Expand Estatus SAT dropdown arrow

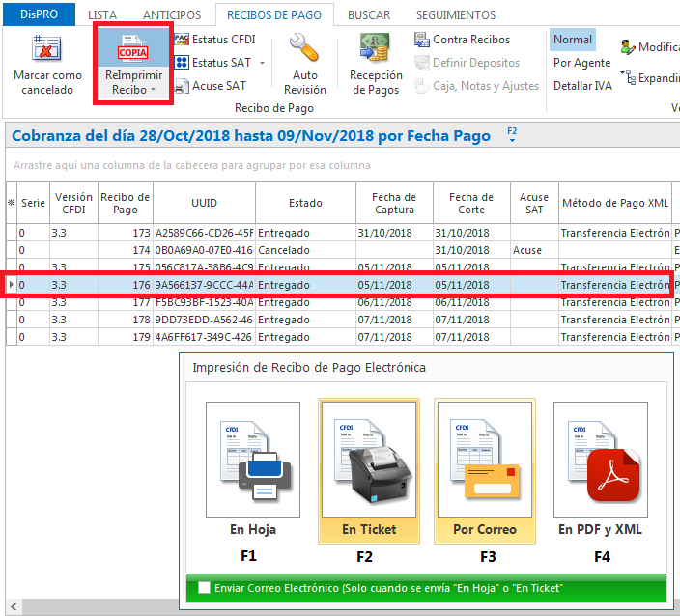tap(262, 63)
